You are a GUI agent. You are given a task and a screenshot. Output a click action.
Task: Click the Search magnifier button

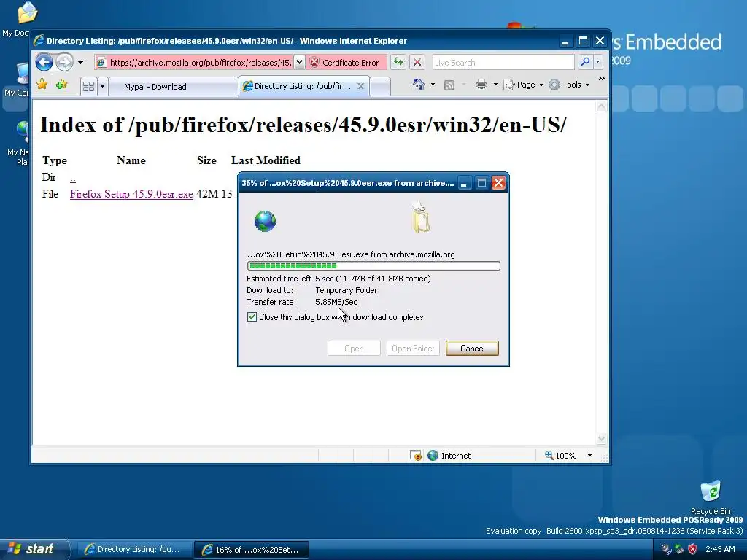click(585, 63)
